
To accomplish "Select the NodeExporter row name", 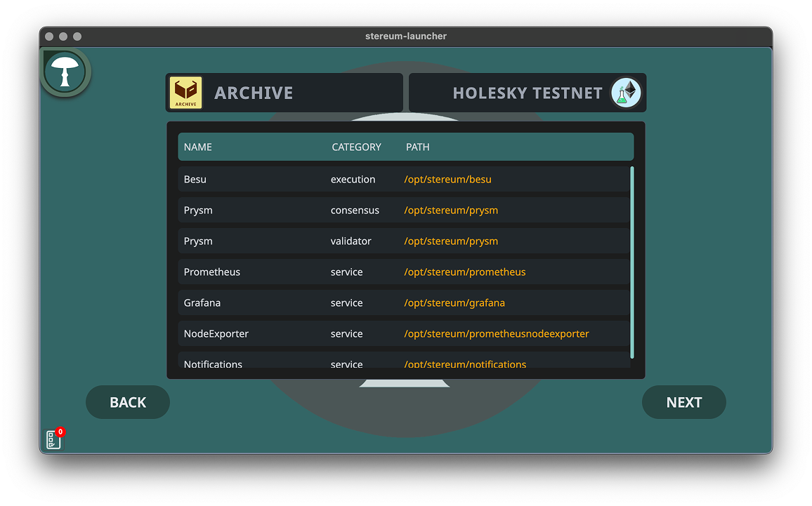I will (x=216, y=334).
